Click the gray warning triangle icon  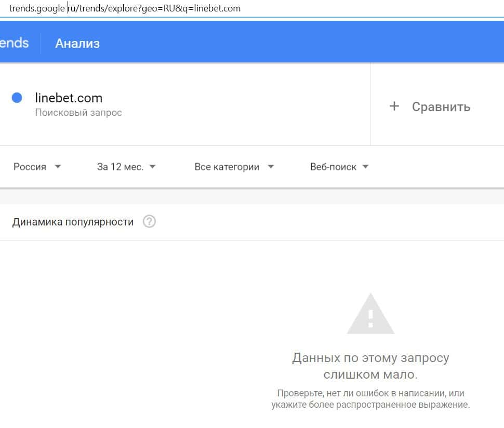pos(370,314)
